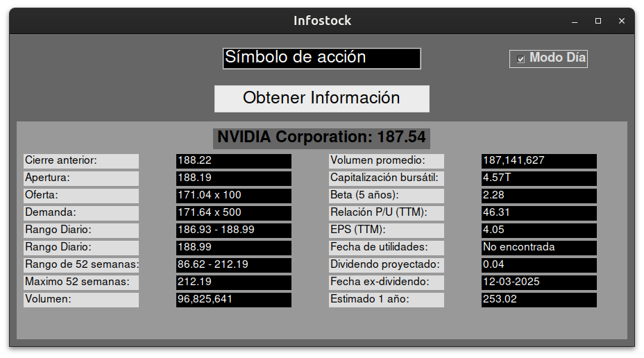Screen dimensions: 644x358
Task: Close the Infostock window
Action: pos(622,21)
